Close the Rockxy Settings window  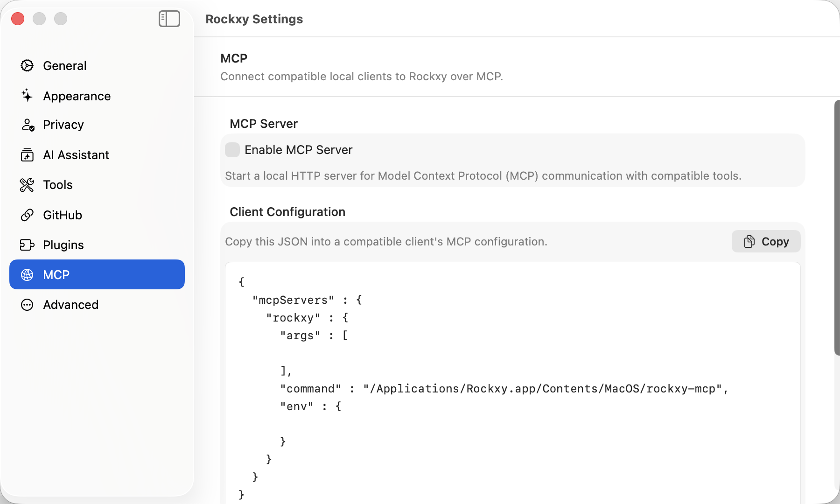(18, 19)
